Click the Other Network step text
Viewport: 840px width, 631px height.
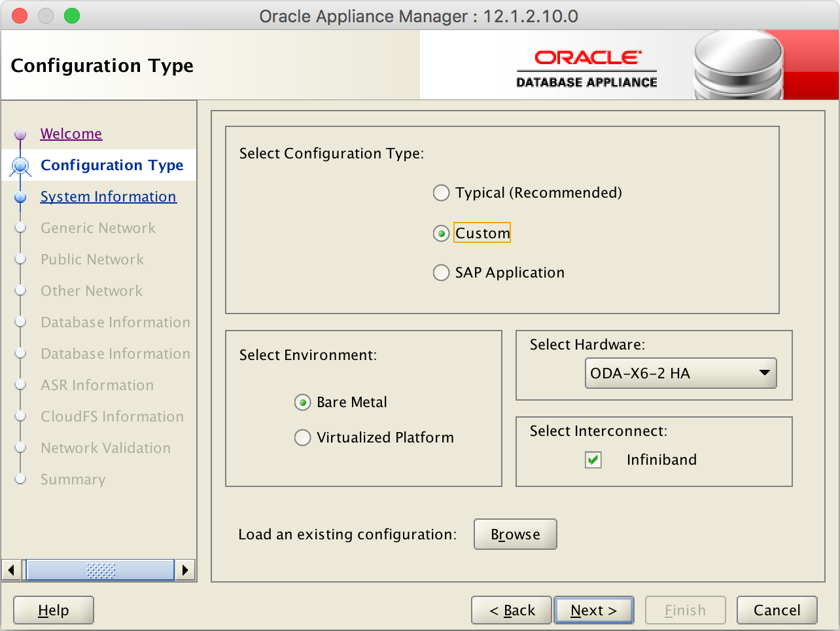pos(92,291)
